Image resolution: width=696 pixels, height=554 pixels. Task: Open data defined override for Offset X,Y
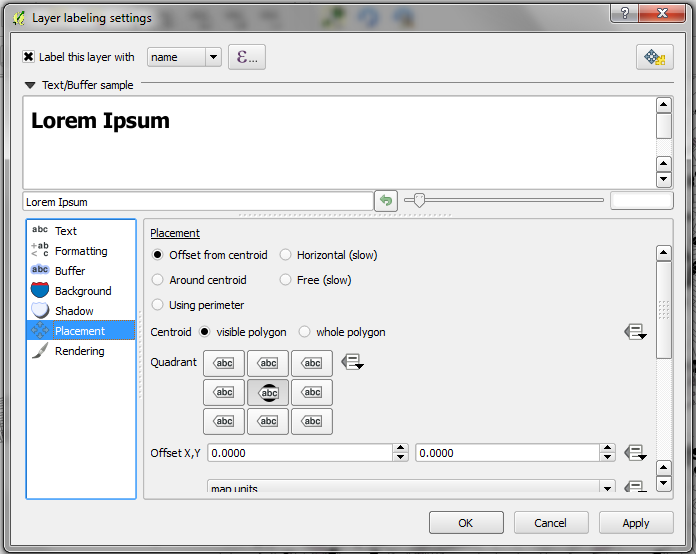(x=635, y=453)
